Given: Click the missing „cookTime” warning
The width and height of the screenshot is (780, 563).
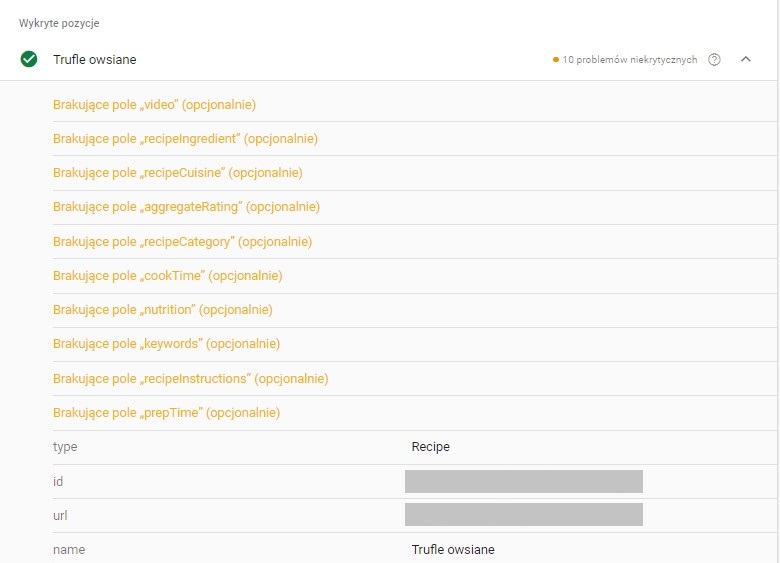Looking at the screenshot, I should (x=167, y=275).
